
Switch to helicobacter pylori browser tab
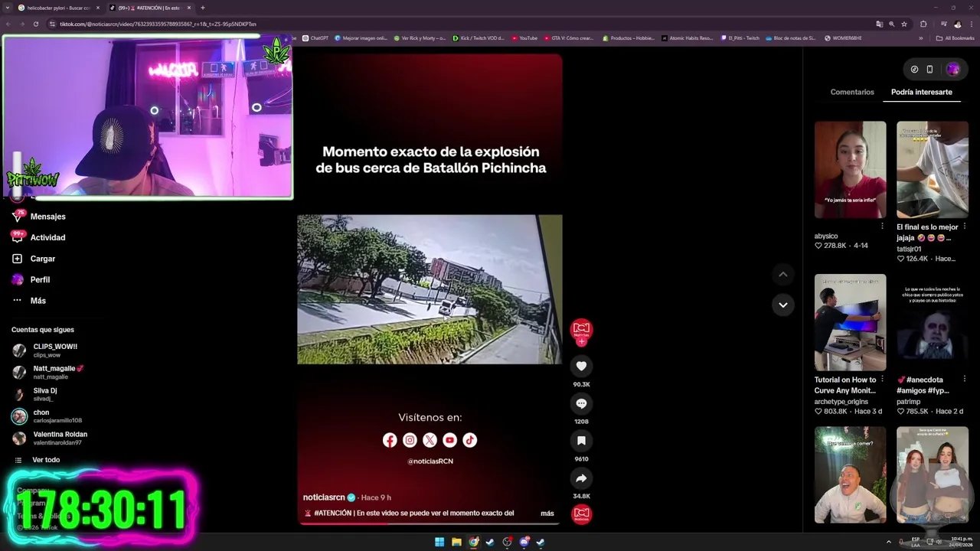point(54,8)
